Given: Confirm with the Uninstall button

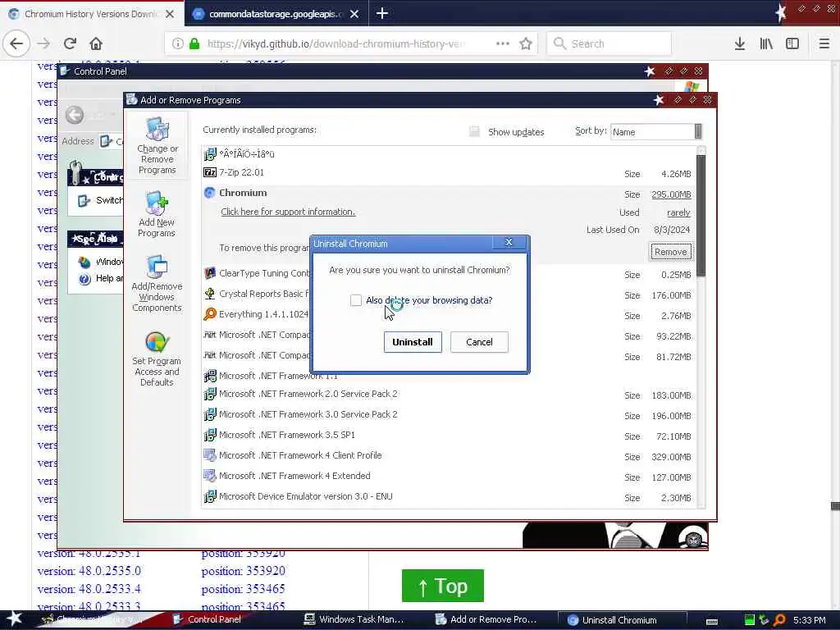Looking at the screenshot, I should [413, 342].
